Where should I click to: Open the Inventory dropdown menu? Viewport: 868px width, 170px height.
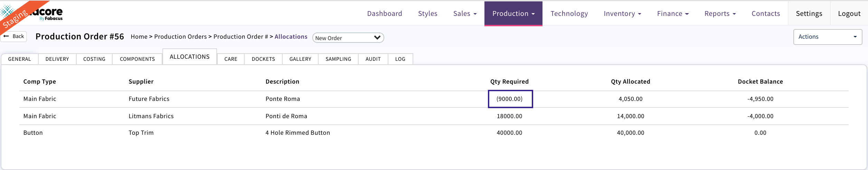[x=622, y=13]
